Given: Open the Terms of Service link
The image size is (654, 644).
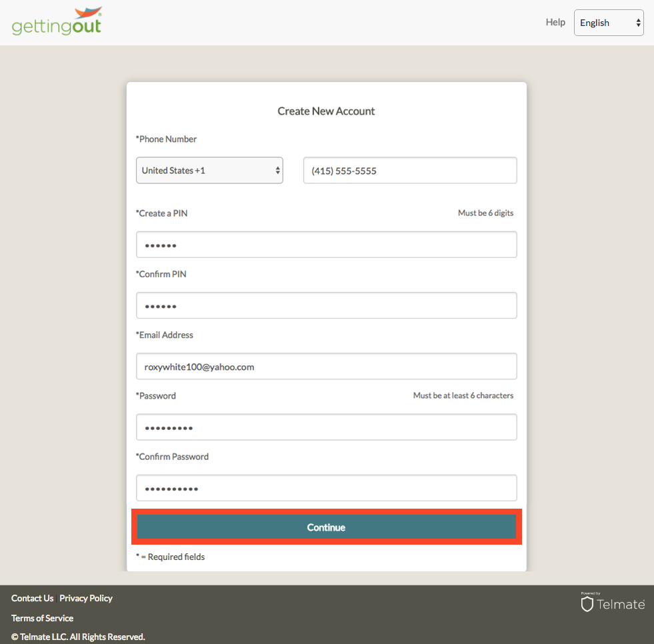Looking at the screenshot, I should (42, 618).
